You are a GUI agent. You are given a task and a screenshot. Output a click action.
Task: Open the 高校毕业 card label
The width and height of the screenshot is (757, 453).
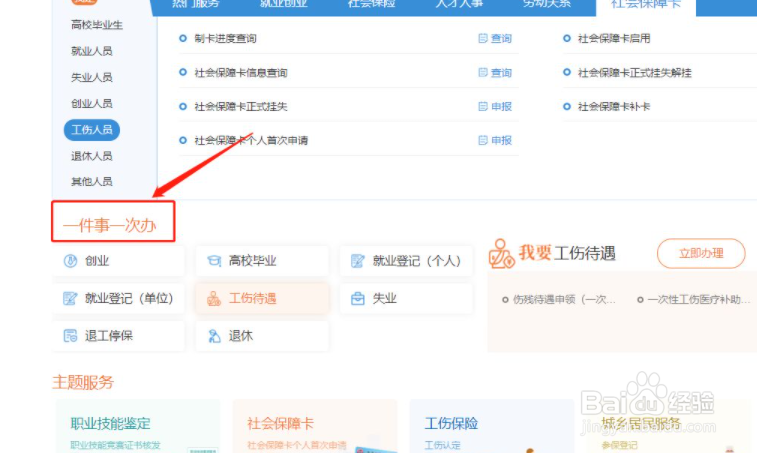[252, 261]
